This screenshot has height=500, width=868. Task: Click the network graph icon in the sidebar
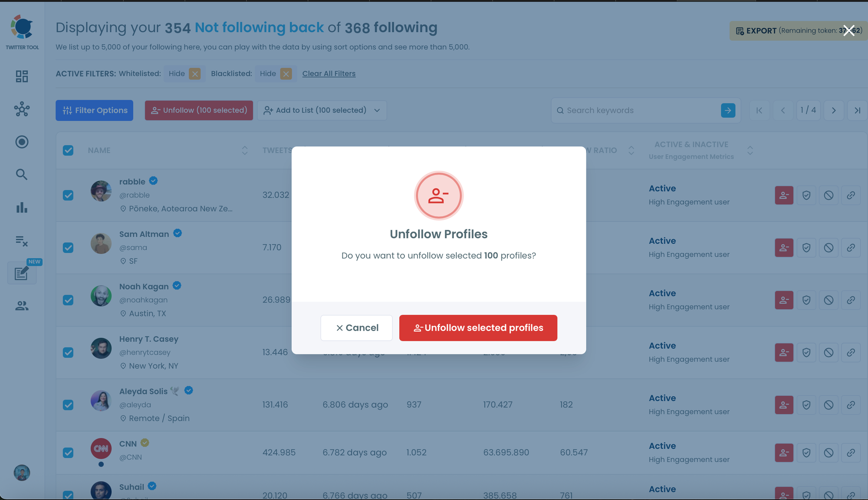(22, 109)
